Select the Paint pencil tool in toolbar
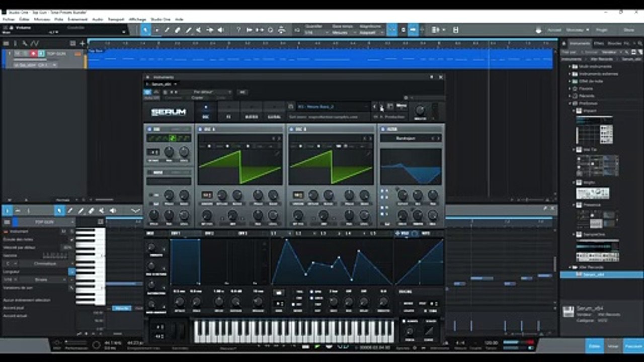Image resolution: width=644 pixels, height=362 pixels. (x=189, y=30)
